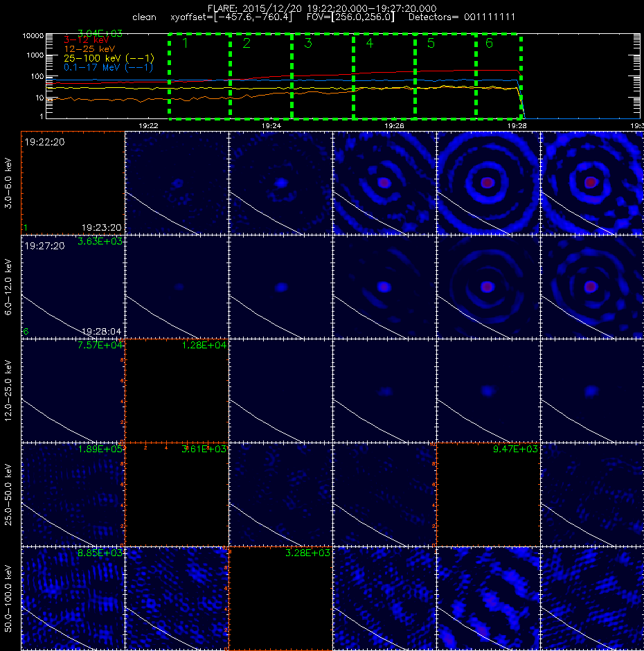Viewport: 644px width, 651px height.
Task: Click the green 3.04E+03 value above legend
Action: tap(100, 34)
